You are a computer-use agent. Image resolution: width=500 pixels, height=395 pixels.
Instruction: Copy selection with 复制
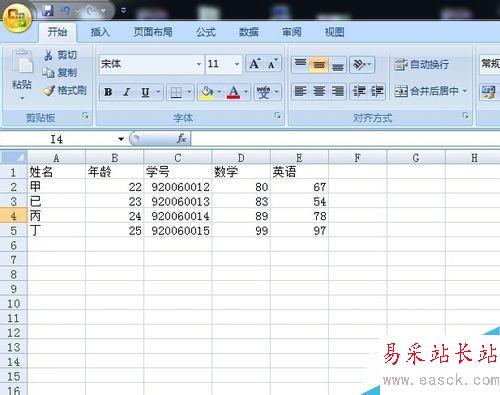coord(60,72)
